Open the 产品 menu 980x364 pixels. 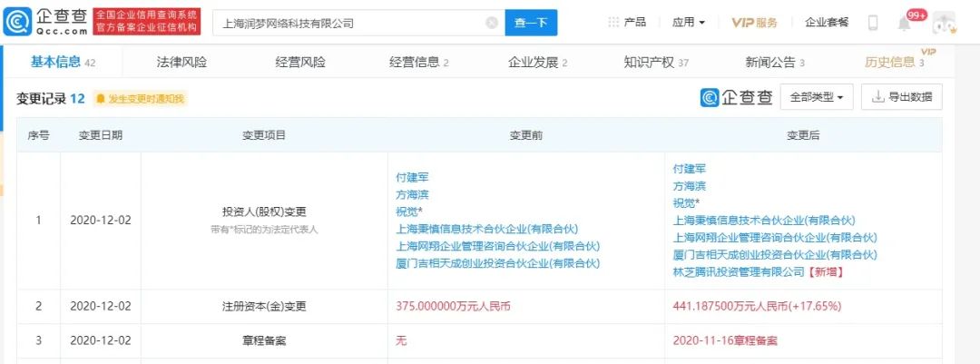tap(635, 23)
